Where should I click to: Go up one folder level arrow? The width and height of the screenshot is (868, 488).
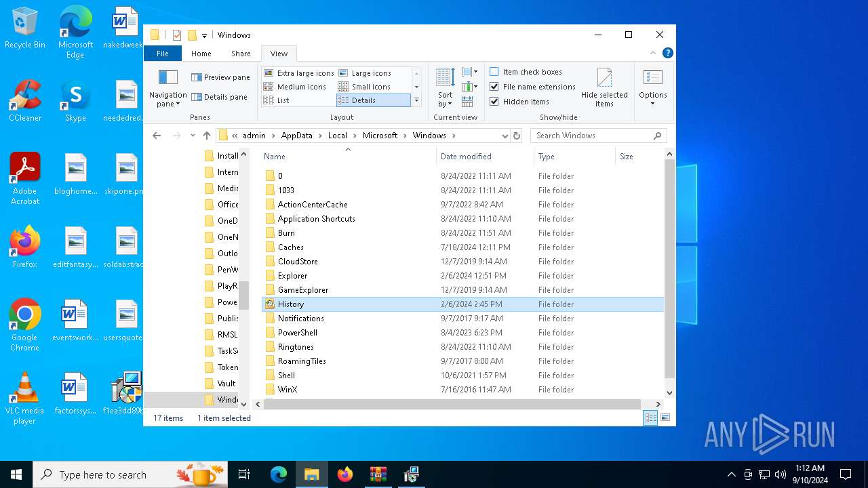pos(207,136)
